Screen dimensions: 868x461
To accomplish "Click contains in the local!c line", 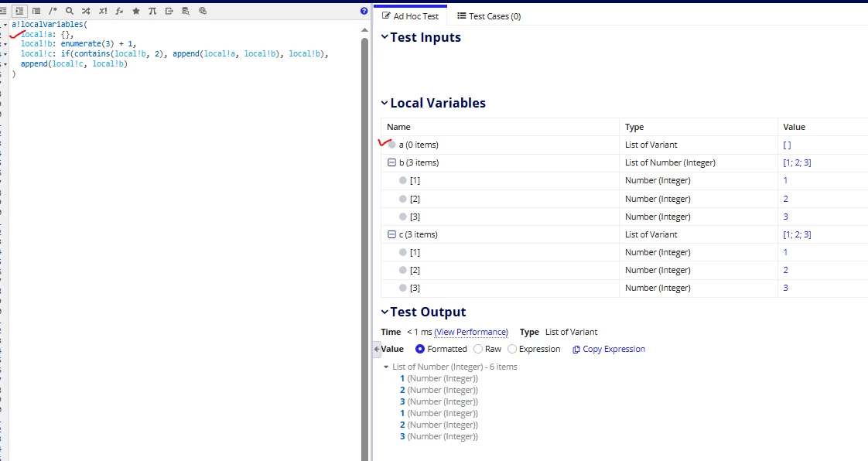I will (x=92, y=53).
